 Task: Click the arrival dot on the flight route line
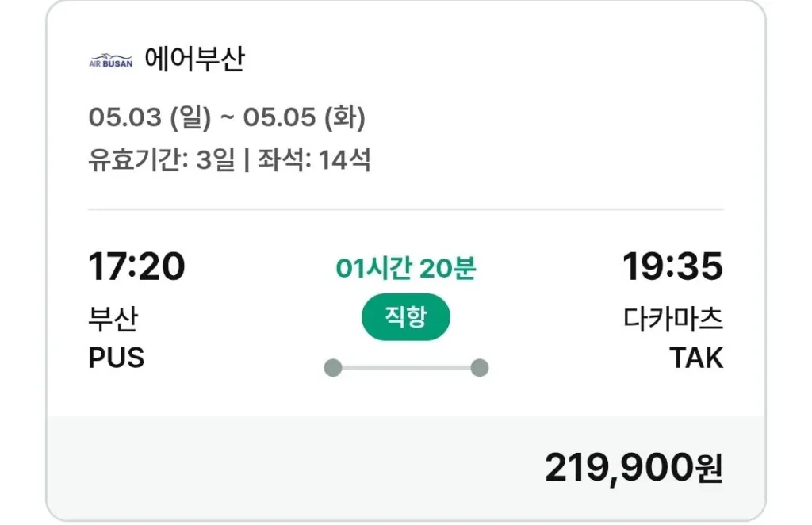pos(478,366)
